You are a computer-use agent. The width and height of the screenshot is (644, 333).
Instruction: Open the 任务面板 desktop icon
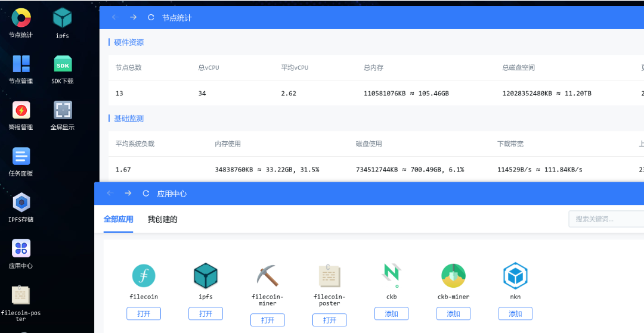(x=21, y=161)
